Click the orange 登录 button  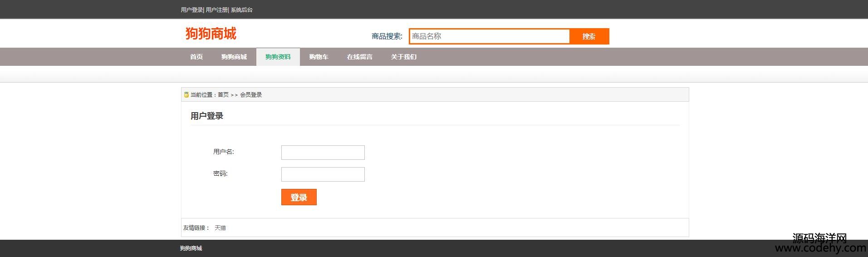point(299,197)
